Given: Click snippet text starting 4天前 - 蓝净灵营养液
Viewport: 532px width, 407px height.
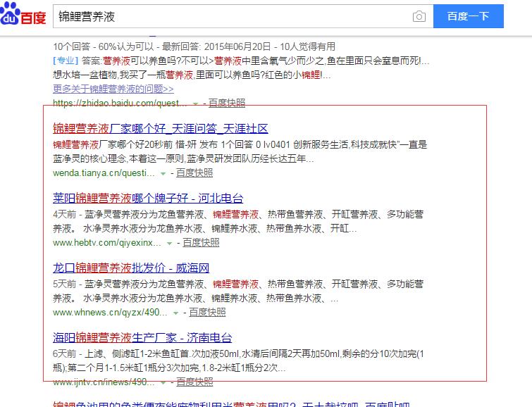Looking at the screenshot, I should [x=238, y=222].
